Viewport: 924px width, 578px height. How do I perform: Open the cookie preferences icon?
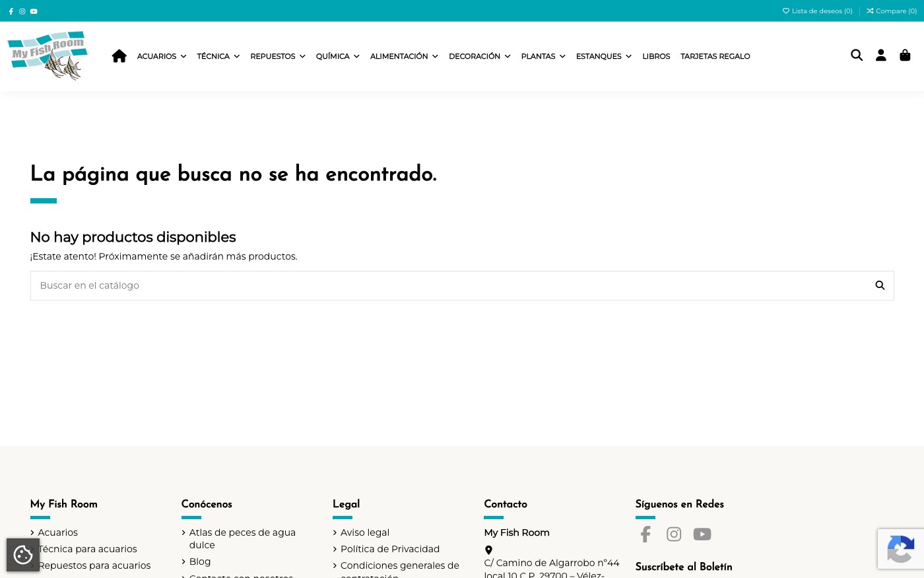pyautogui.click(x=23, y=555)
